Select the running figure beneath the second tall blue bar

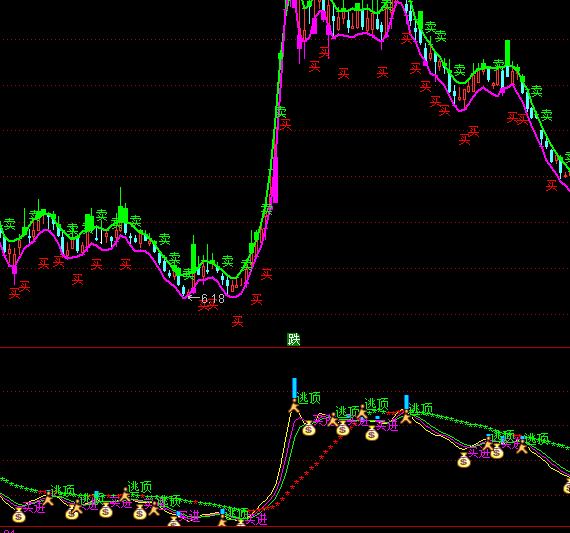pyautogui.click(x=406, y=417)
